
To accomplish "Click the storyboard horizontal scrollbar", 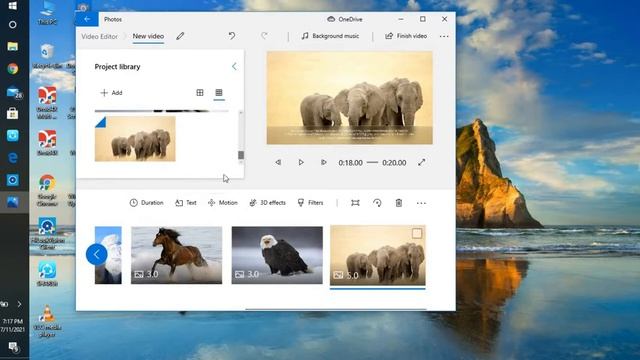I will (336, 309).
